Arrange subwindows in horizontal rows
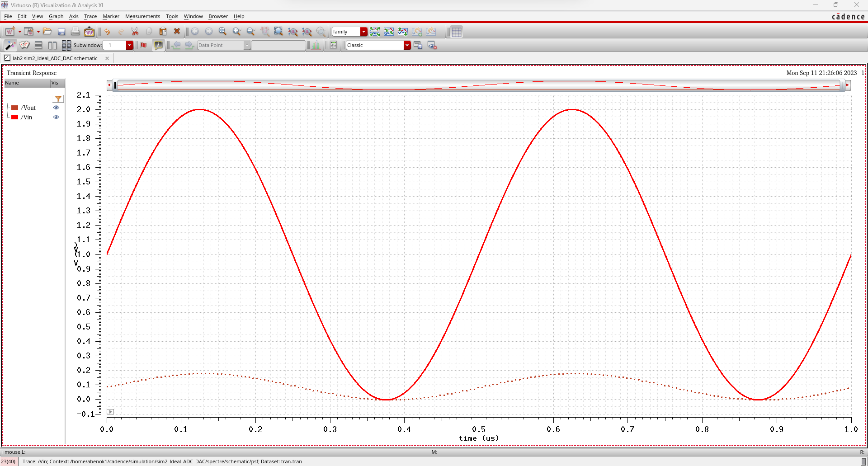This screenshot has height=466, width=868. (38, 45)
